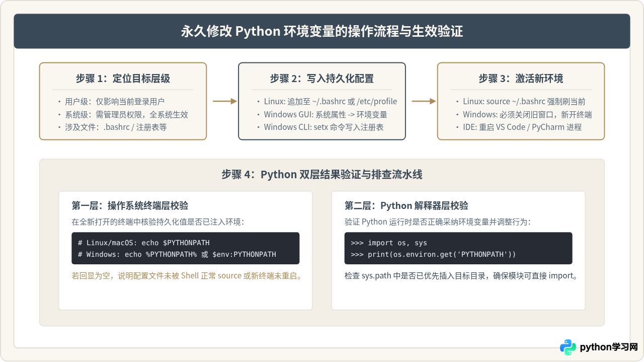
Task: Click the warning note 若回显为空
Action: click(187, 276)
